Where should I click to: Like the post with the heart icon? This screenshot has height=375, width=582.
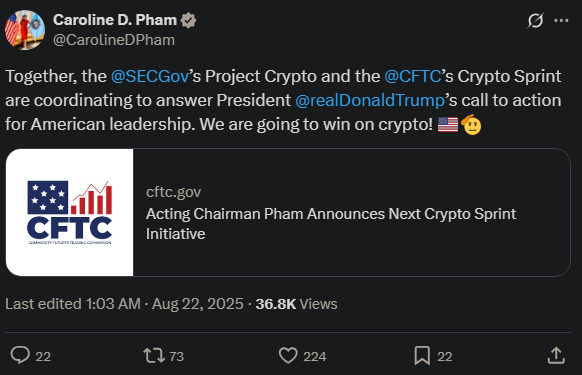[288, 355]
